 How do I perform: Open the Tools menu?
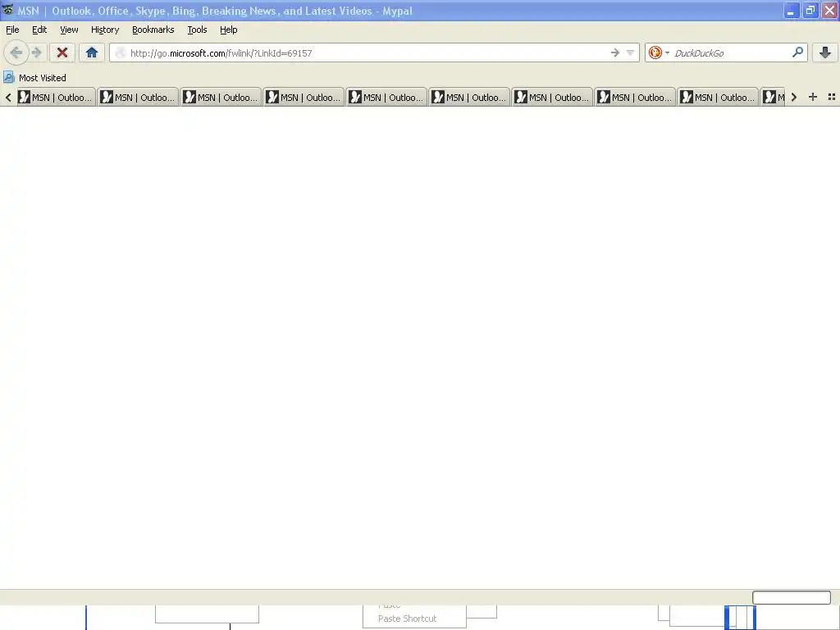coord(197,30)
